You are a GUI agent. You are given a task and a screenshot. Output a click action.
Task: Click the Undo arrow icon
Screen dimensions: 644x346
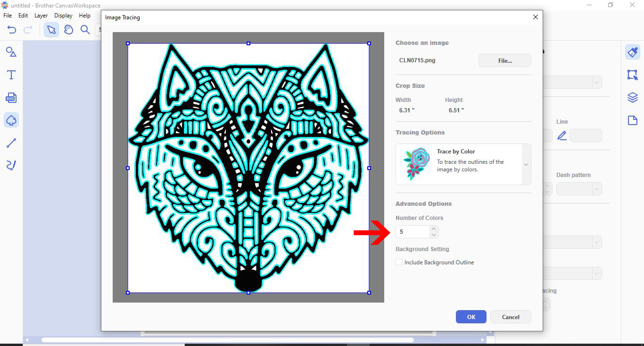[12, 30]
